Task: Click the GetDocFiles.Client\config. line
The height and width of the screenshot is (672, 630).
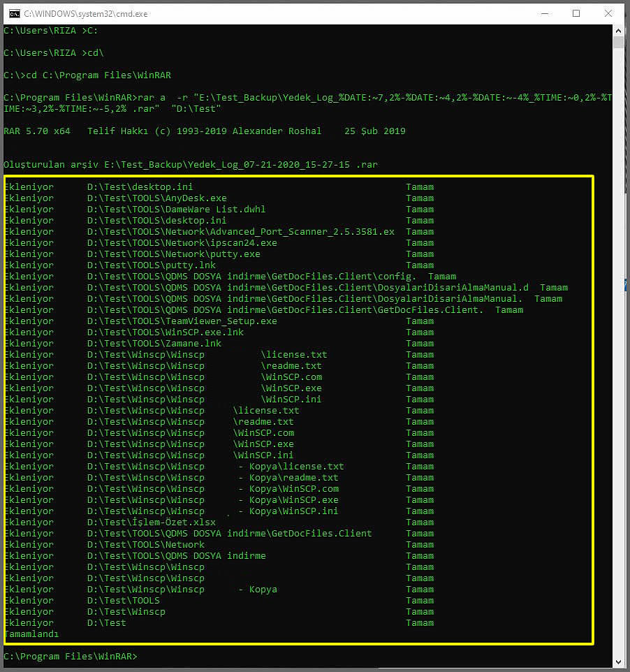Action: click(230, 277)
